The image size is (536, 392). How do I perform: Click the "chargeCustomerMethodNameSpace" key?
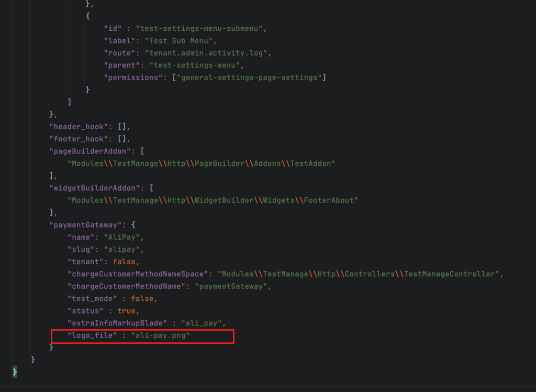point(138,274)
